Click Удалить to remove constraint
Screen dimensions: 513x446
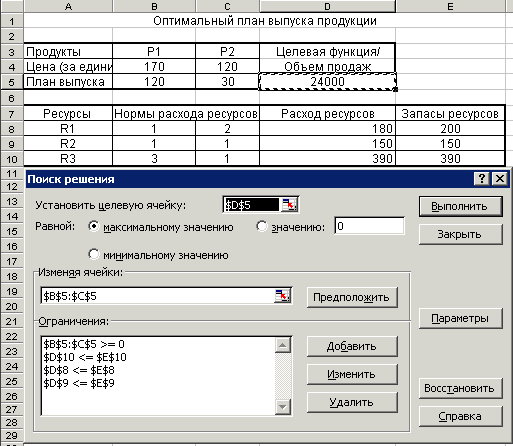(352, 402)
